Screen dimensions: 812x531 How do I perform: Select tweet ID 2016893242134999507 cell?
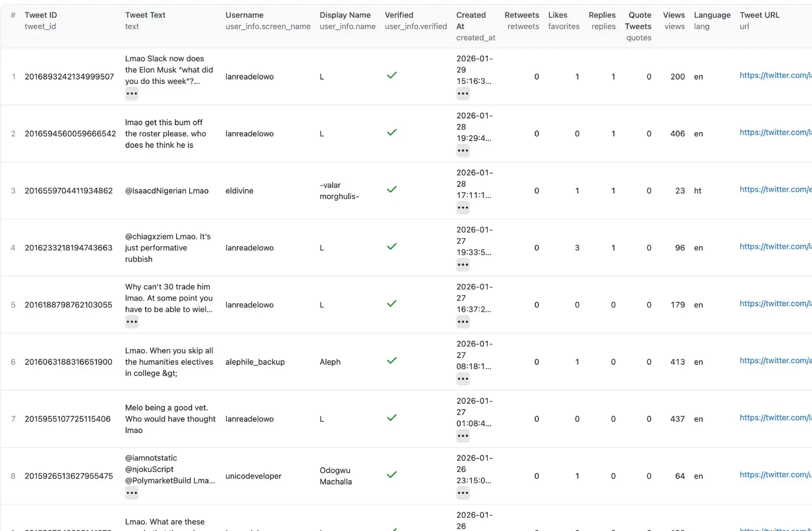point(69,77)
